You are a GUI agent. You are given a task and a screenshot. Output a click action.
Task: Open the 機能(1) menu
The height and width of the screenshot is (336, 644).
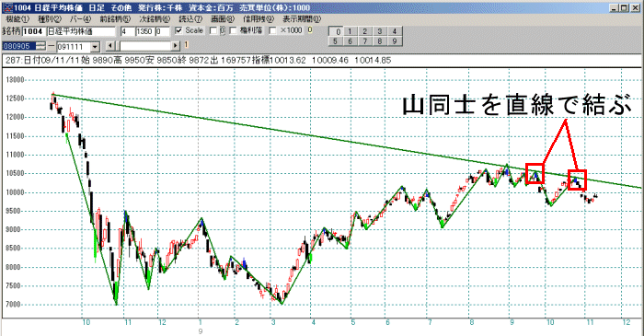coord(17,19)
